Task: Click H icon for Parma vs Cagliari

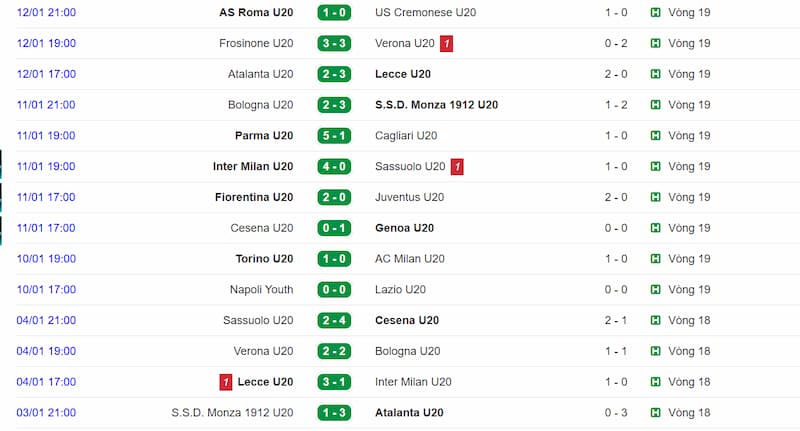Action: point(655,136)
